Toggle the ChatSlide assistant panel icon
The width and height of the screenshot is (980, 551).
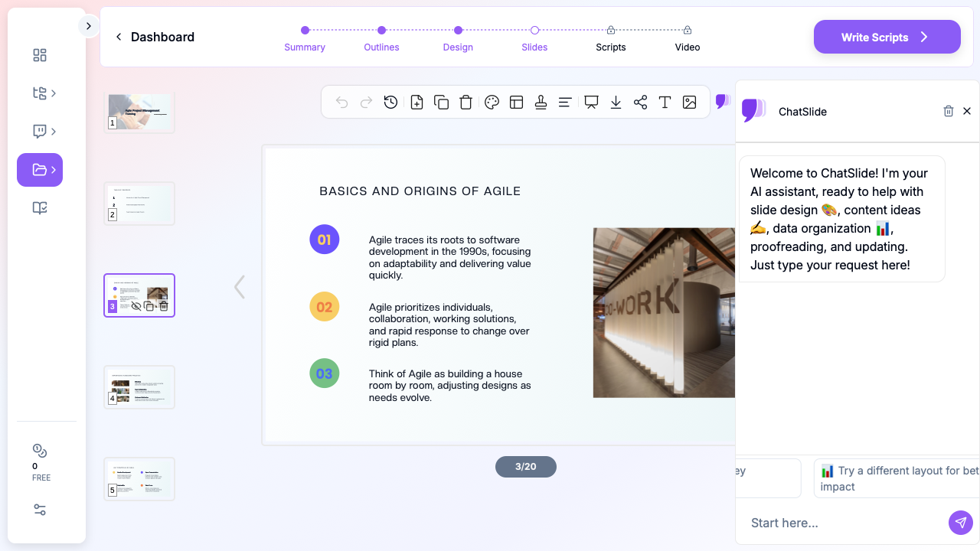pos(723,101)
